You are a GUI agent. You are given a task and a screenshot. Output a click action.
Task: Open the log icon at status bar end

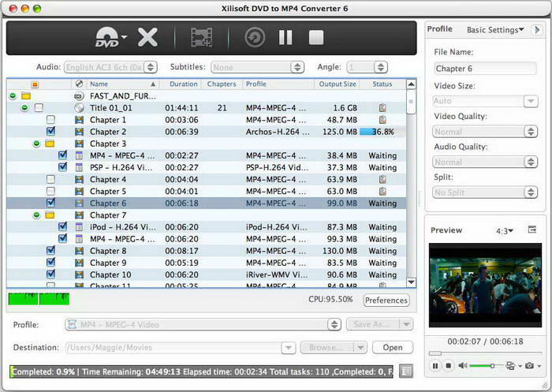[x=406, y=371]
